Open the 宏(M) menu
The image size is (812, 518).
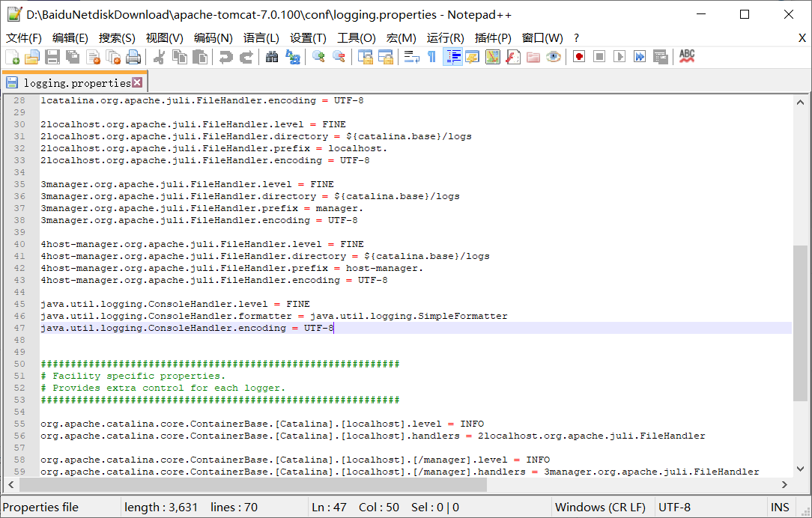click(402, 37)
